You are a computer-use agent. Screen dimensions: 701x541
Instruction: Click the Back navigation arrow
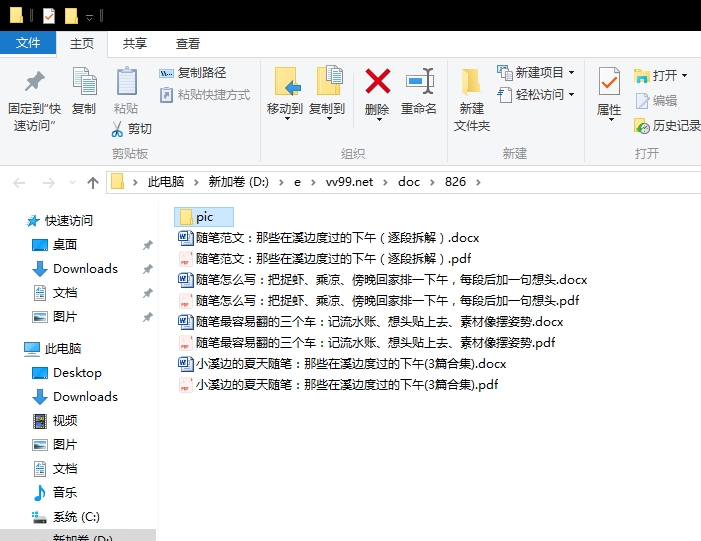point(19,182)
